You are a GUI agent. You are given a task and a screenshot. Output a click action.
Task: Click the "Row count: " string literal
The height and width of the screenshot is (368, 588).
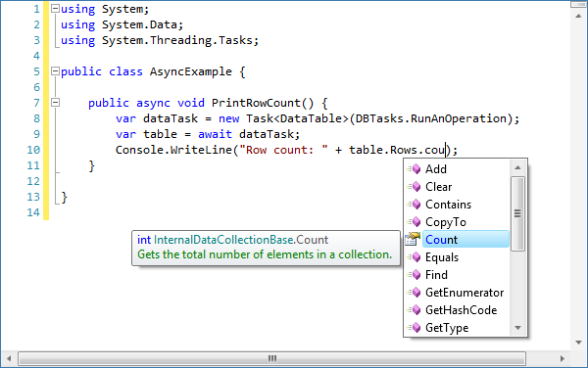click(283, 150)
